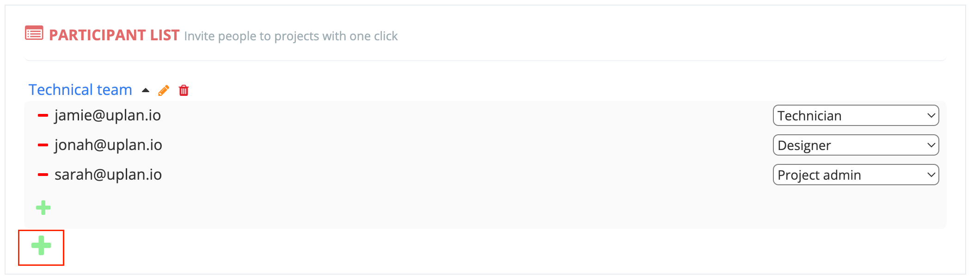
Task: Delete the Technical team using trash icon
Action: point(184,90)
